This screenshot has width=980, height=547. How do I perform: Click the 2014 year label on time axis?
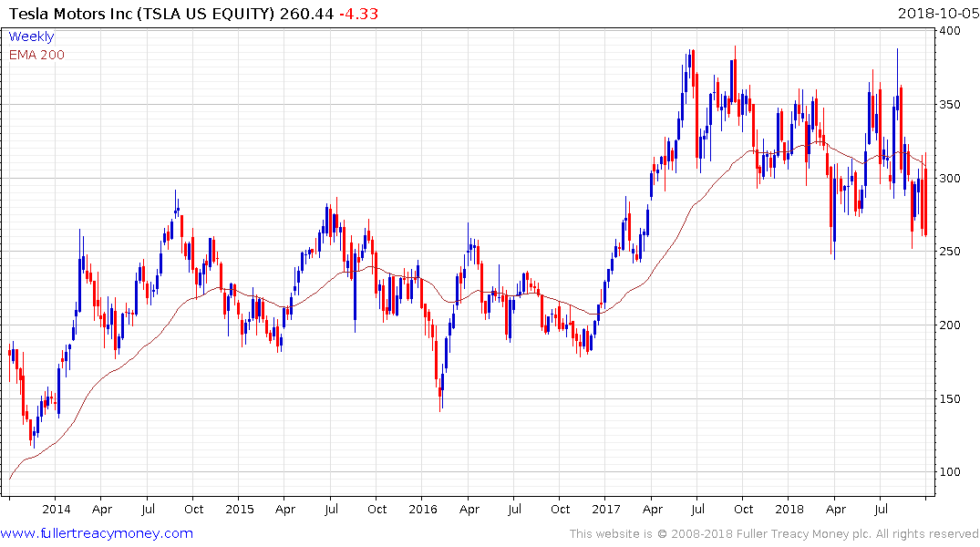[x=57, y=509]
